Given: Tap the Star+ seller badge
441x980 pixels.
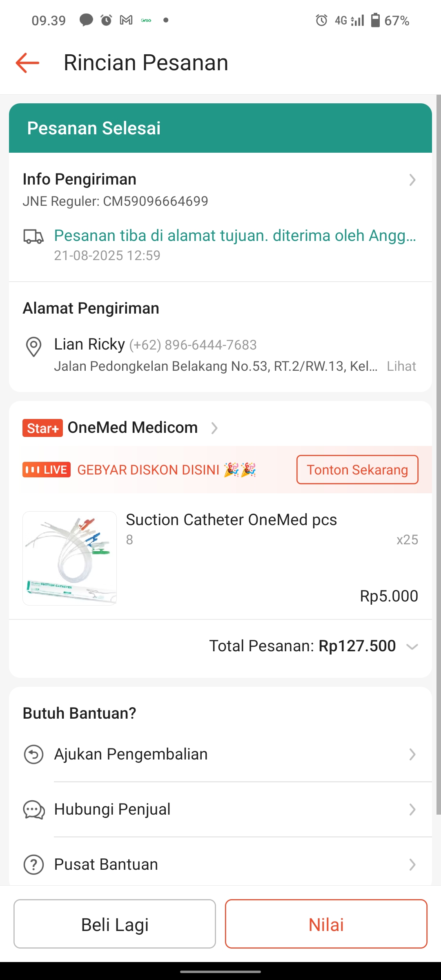Looking at the screenshot, I should coord(42,428).
